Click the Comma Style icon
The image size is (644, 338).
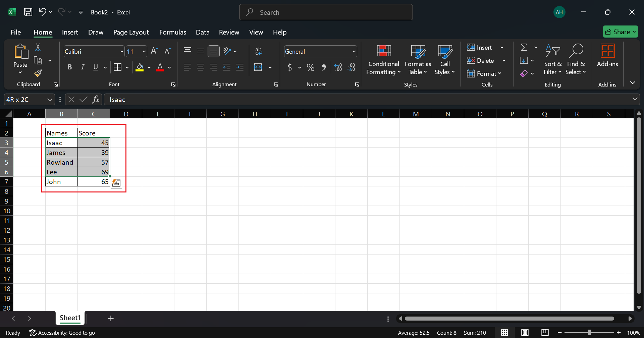(x=324, y=67)
